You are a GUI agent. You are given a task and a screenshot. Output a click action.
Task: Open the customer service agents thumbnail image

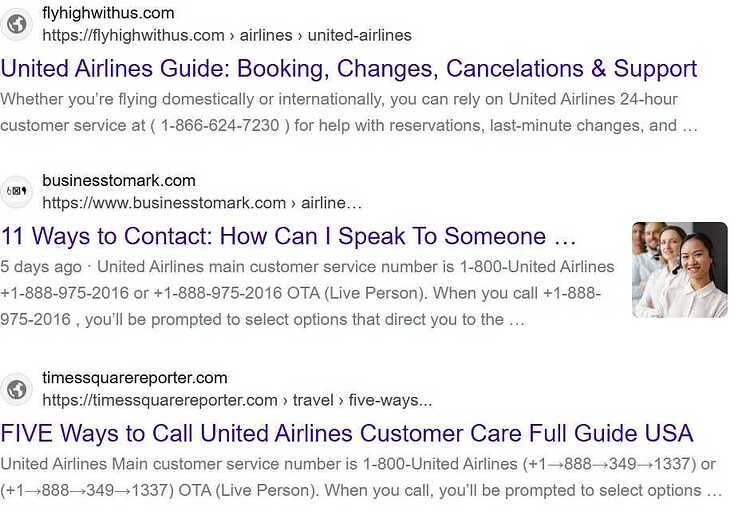(679, 270)
